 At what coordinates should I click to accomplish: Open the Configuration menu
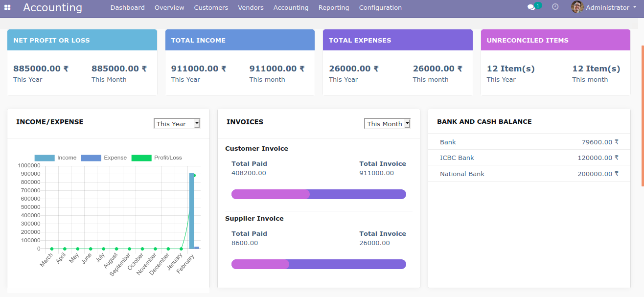380,7
